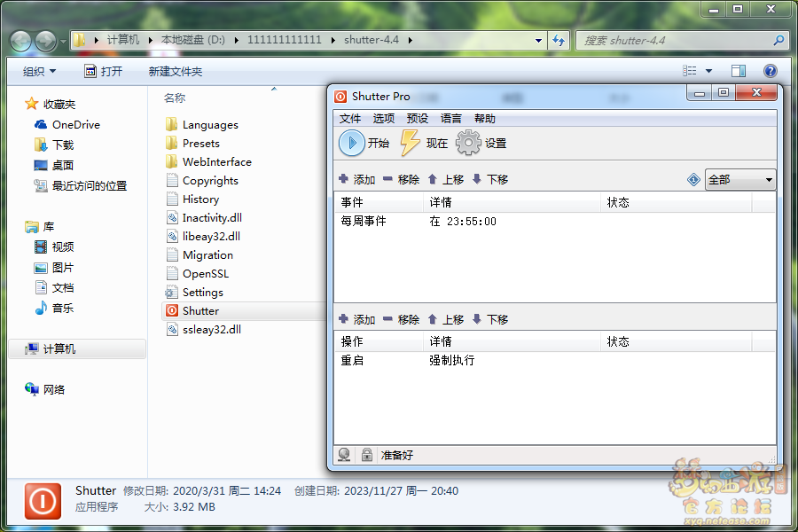Select the Settings file in the list
Image resolution: width=798 pixels, height=532 pixels.
point(194,293)
